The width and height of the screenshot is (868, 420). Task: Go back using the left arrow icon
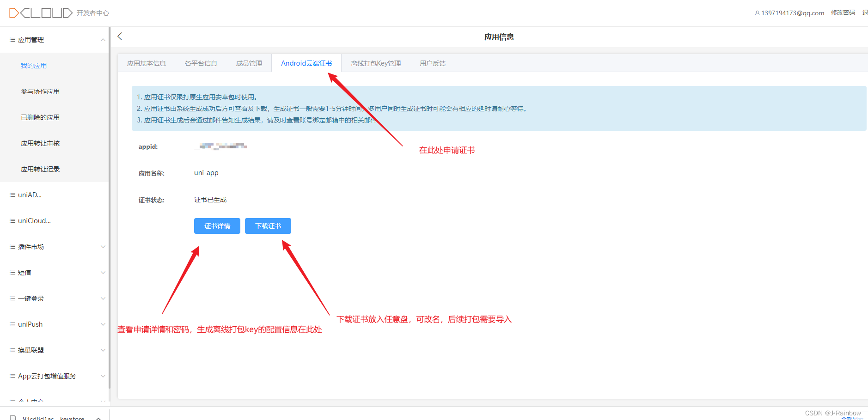120,37
